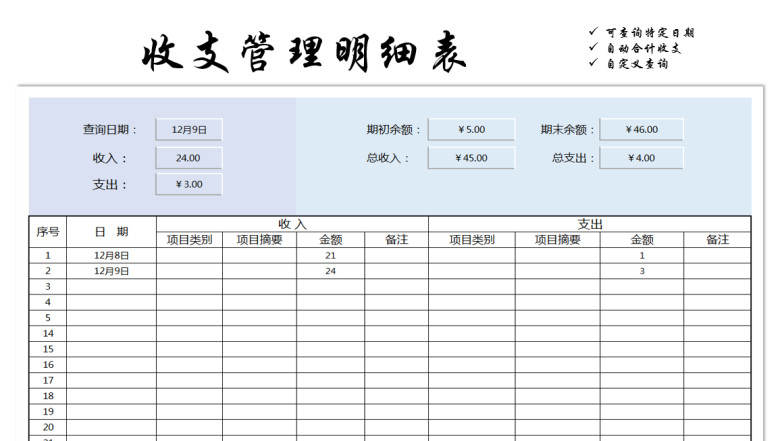The width and height of the screenshot is (780, 441).
Task: Click the 总支出 field showing ¥4.00
Action: tap(641, 158)
